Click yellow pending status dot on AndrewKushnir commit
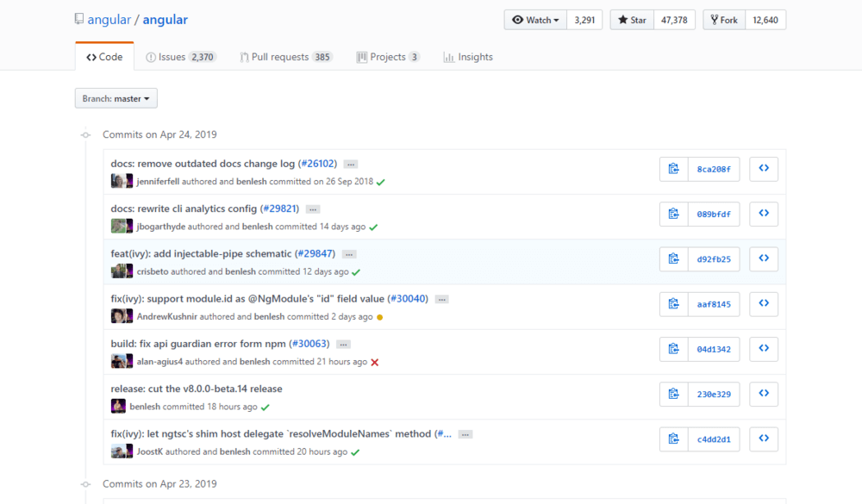This screenshot has width=862, height=504. tap(379, 317)
